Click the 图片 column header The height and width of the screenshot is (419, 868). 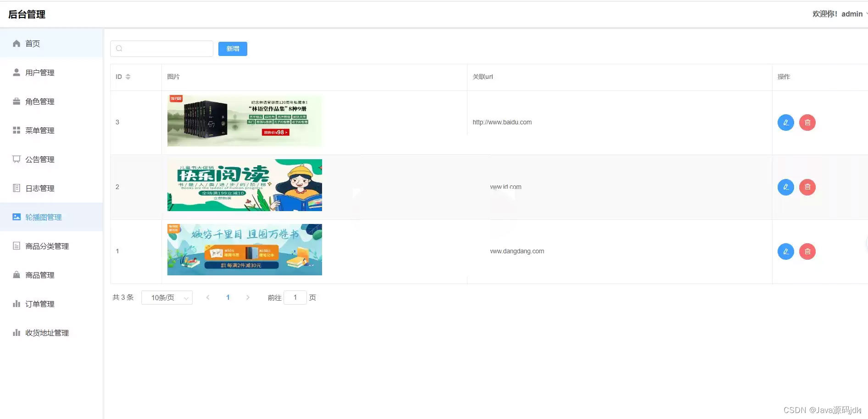173,77
